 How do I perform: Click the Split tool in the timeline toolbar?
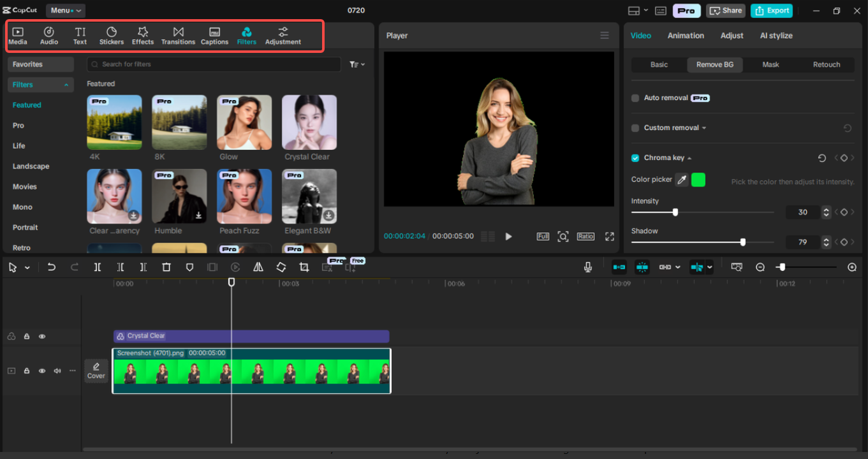tap(97, 267)
